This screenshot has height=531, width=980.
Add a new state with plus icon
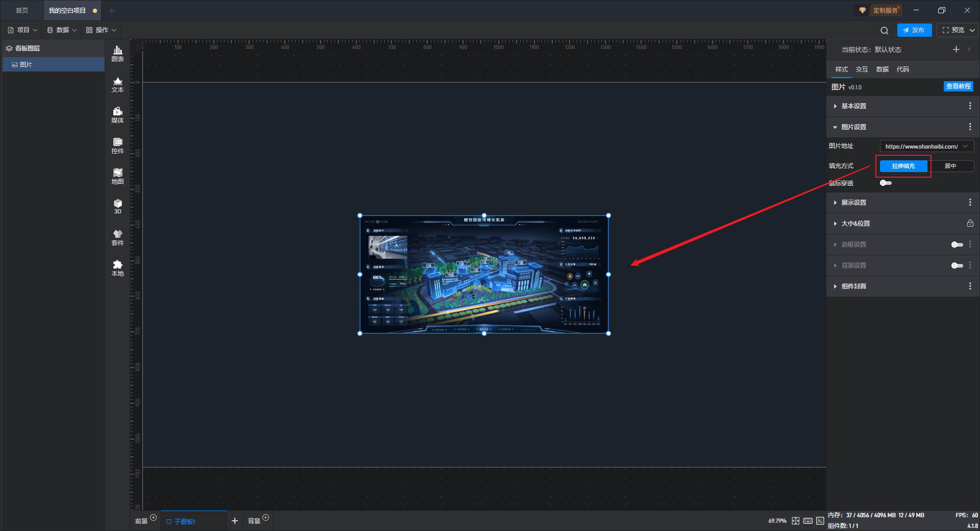956,50
